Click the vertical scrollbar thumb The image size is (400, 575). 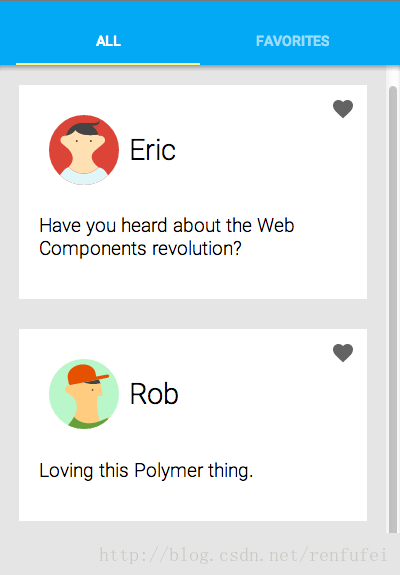[393, 309]
